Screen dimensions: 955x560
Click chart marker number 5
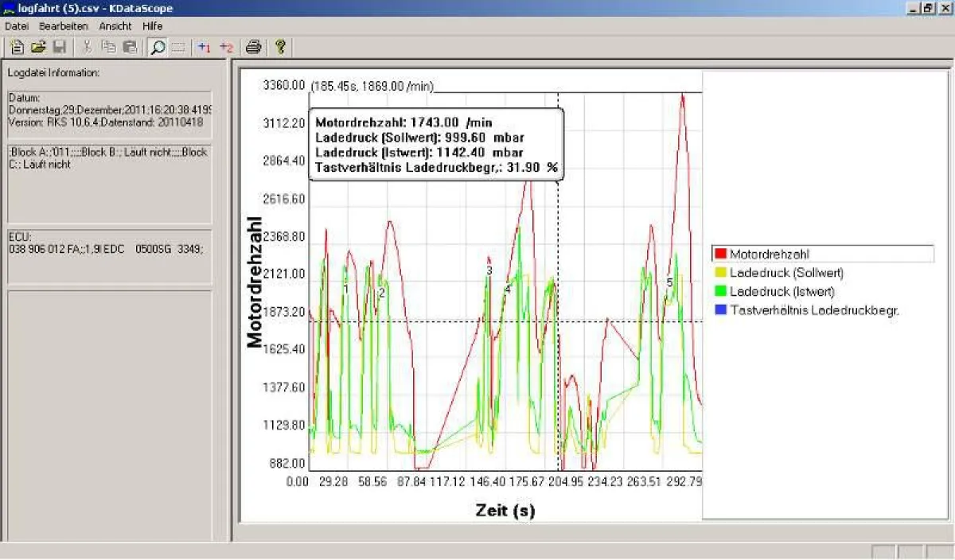click(669, 282)
